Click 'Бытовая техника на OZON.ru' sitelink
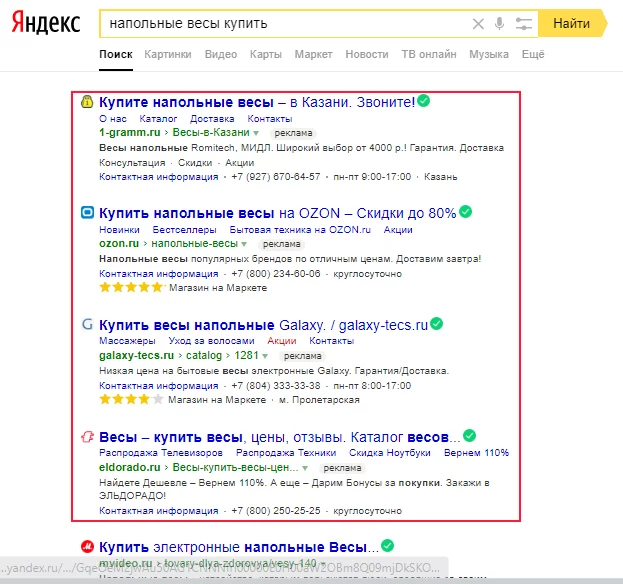Screen dimensions: 623x584 pyautogui.click(x=300, y=230)
